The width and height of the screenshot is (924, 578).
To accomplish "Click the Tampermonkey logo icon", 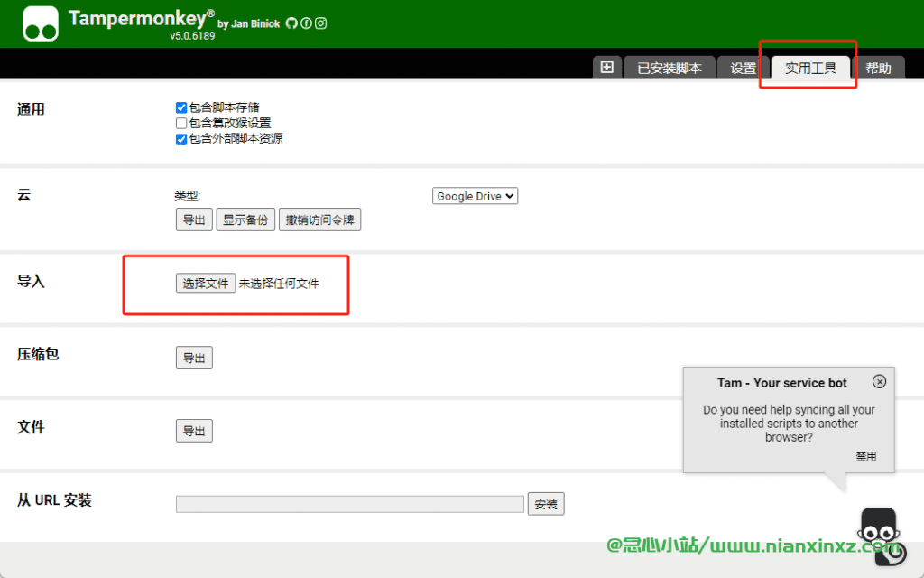I will (41, 23).
